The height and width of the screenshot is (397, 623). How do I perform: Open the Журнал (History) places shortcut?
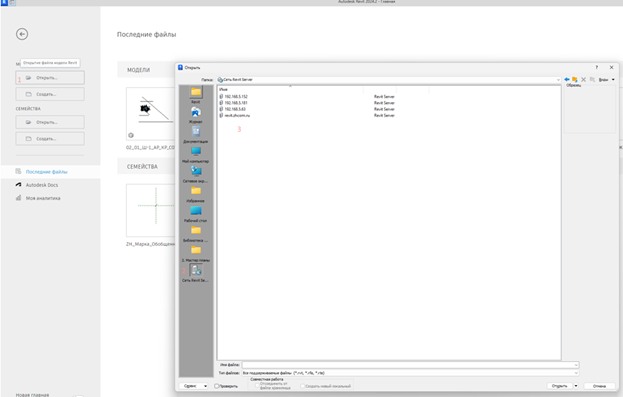click(195, 115)
